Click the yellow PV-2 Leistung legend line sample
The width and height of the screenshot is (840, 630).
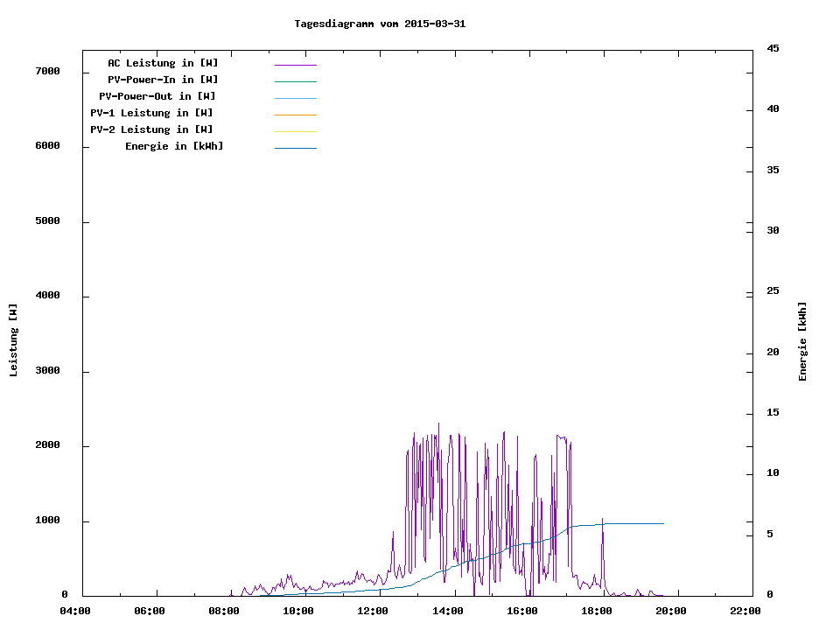(x=295, y=131)
